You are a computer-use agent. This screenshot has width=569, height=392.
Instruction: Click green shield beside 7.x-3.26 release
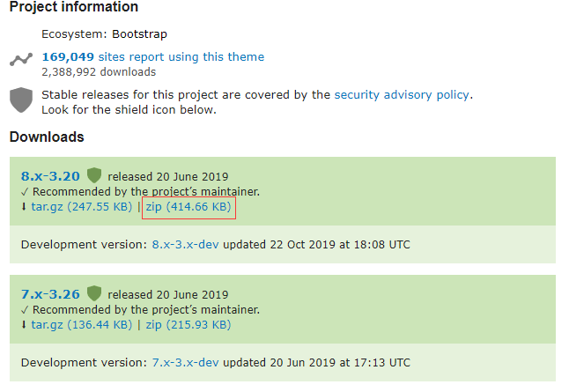coord(94,292)
